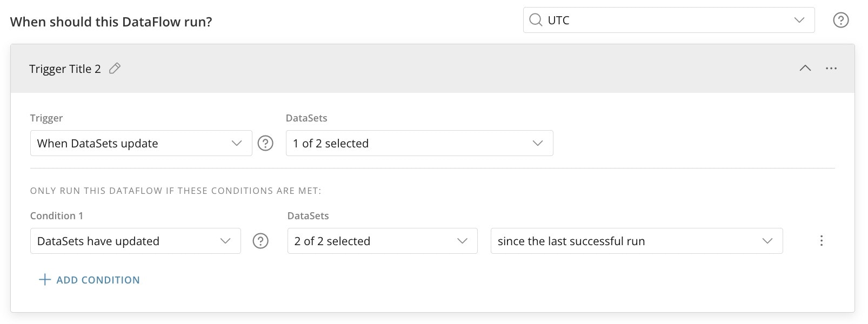This screenshot has width=868, height=324.
Task: Open help icon beside Condition 1 dropdown
Action: point(261,241)
